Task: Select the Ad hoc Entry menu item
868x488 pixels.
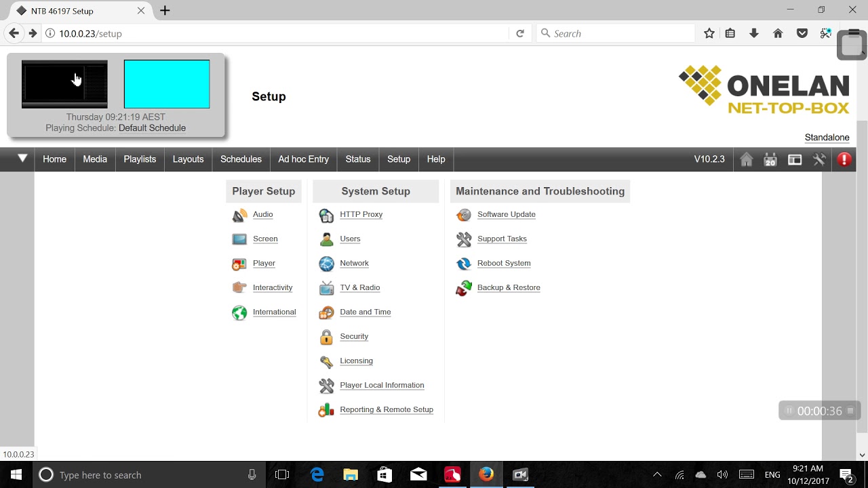Action: click(304, 159)
